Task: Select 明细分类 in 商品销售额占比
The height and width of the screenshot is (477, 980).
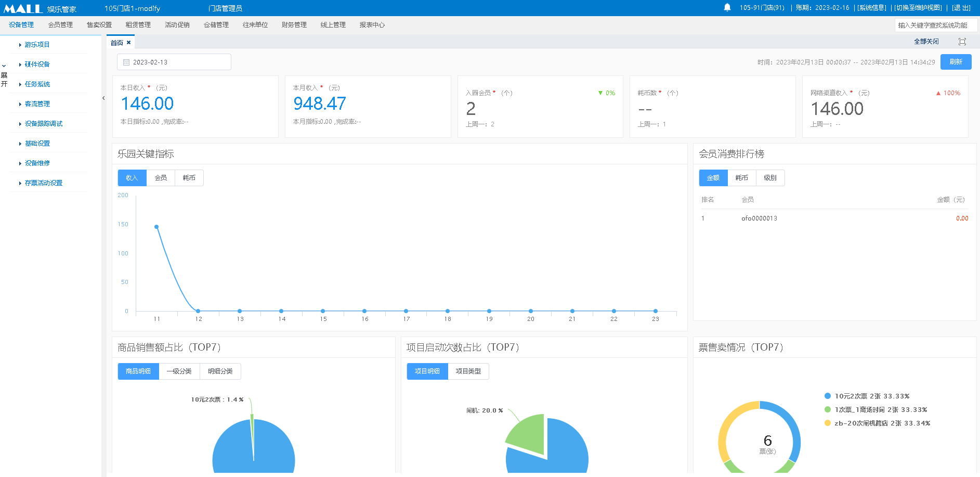Action: coord(220,371)
